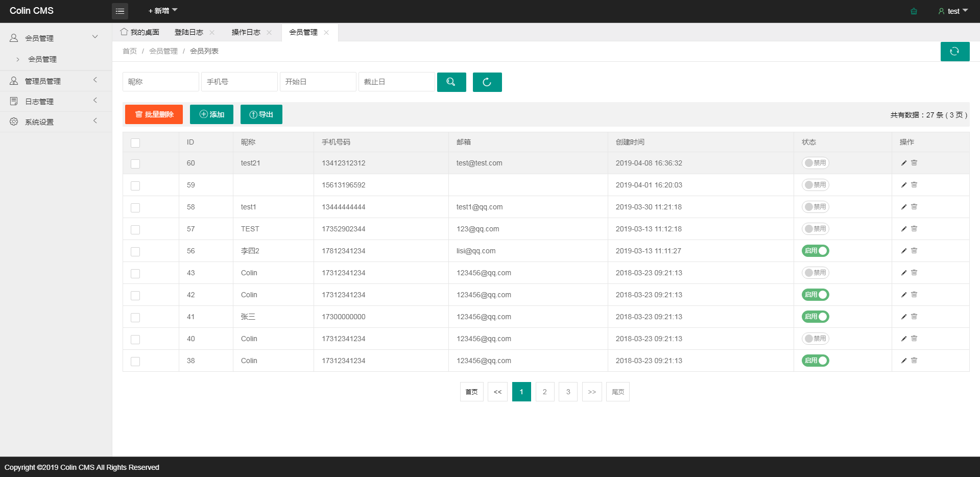Edit member 张三 in row 41
The image size is (980, 477).
coord(904,317)
